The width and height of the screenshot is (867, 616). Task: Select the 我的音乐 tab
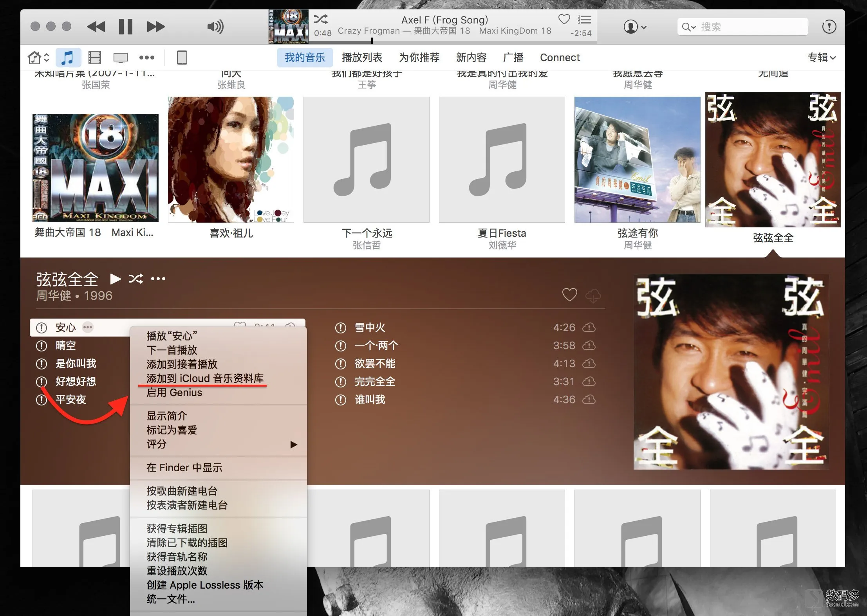[305, 58]
